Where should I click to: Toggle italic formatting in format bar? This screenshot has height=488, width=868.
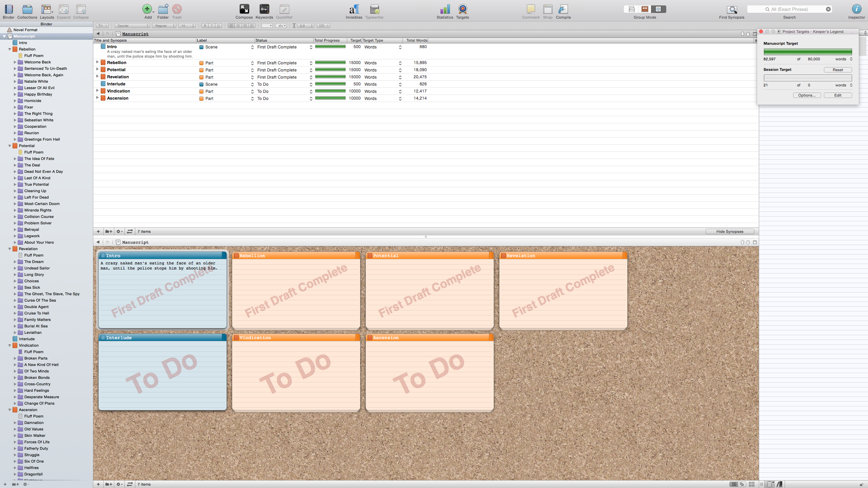coord(212,26)
